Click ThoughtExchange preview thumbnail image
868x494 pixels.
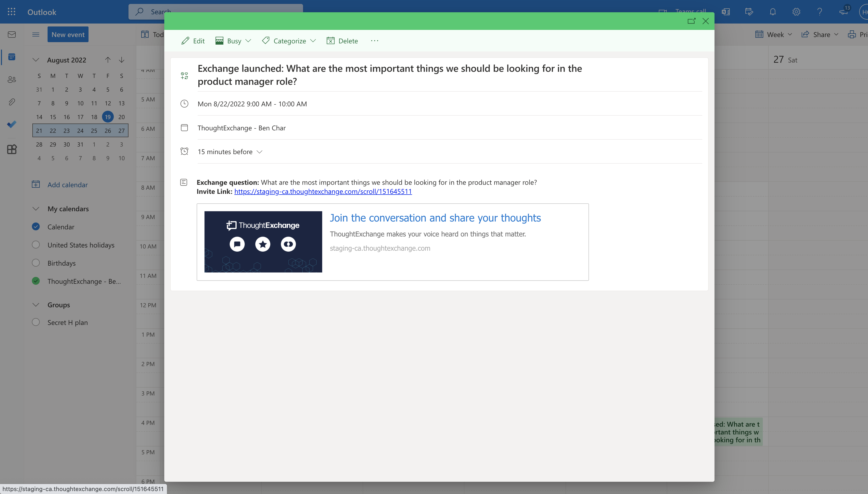pos(263,242)
